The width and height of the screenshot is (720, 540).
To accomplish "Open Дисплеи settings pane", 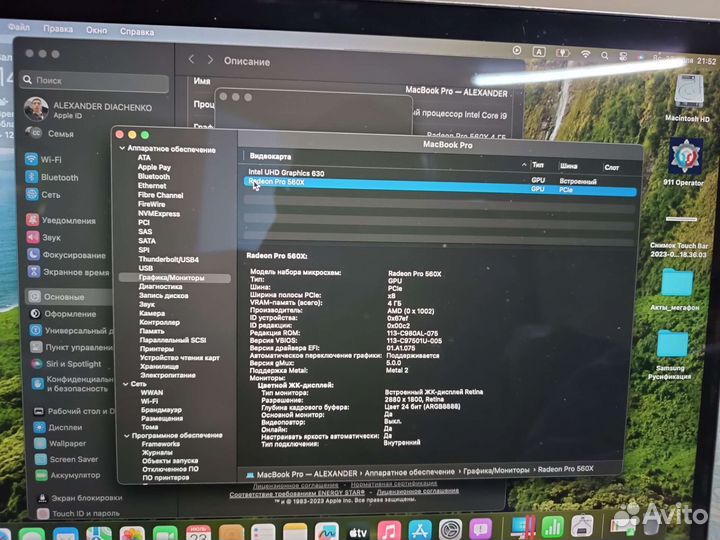I will click(58, 427).
